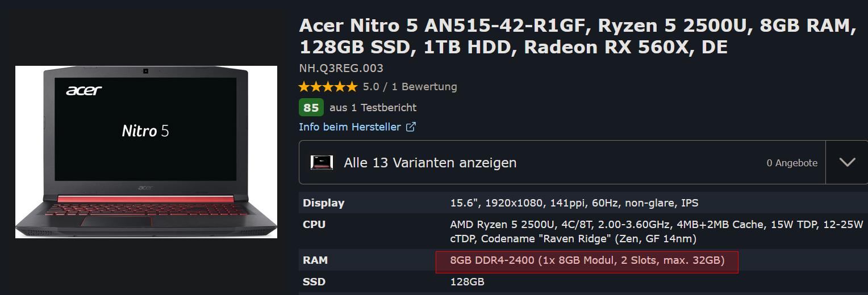Screen dimensions: 868x295
Task: Click the green 85 score badge
Action: (x=311, y=107)
